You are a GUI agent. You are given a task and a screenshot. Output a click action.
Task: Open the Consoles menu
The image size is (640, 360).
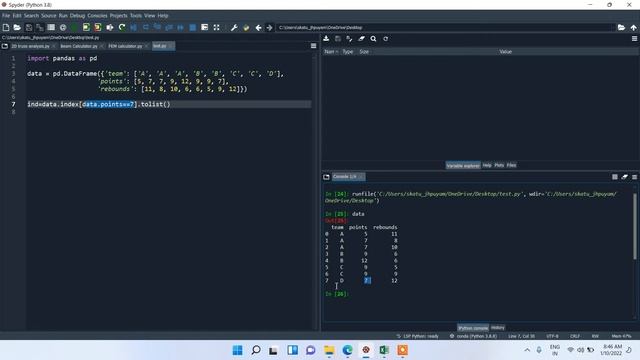pos(97,16)
